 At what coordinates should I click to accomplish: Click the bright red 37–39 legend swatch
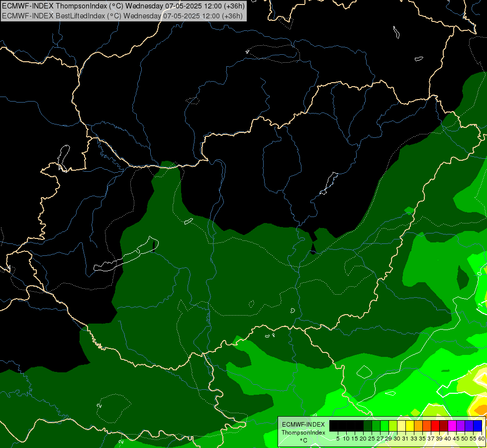(x=435, y=426)
